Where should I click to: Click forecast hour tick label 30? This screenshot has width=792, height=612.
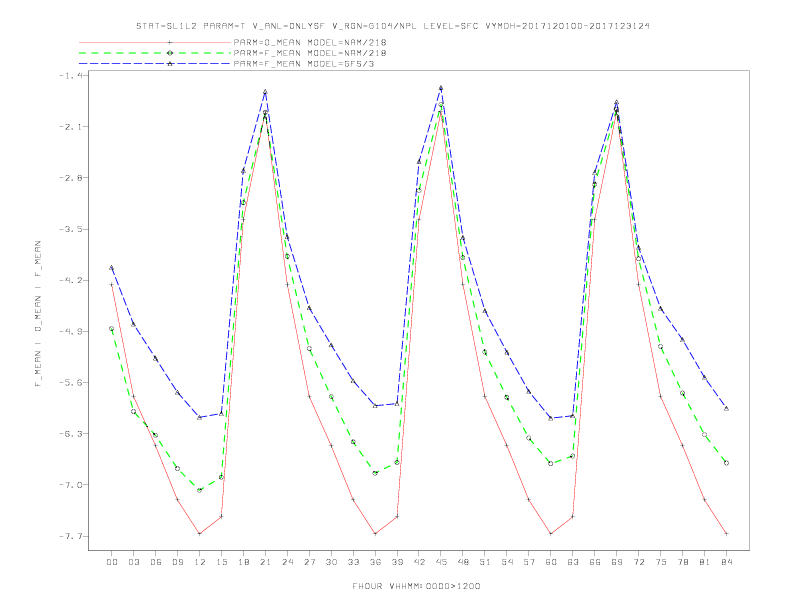pos(331,562)
